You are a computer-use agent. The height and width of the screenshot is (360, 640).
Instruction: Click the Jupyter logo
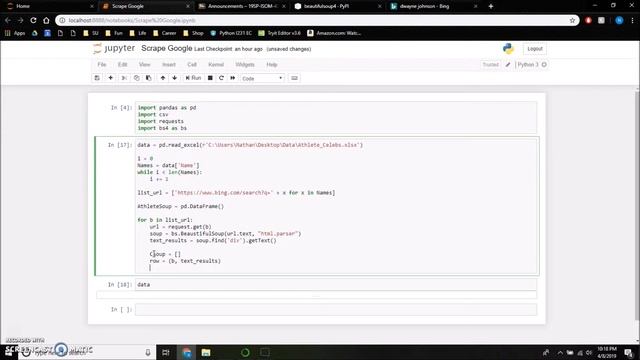(x=114, y=48)
